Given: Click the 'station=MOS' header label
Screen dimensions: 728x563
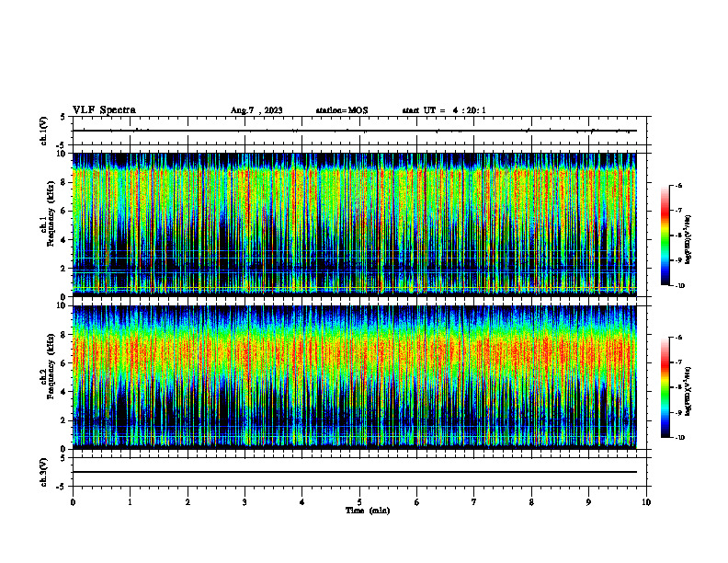Looking at the screenshot, I should point(342,110).
